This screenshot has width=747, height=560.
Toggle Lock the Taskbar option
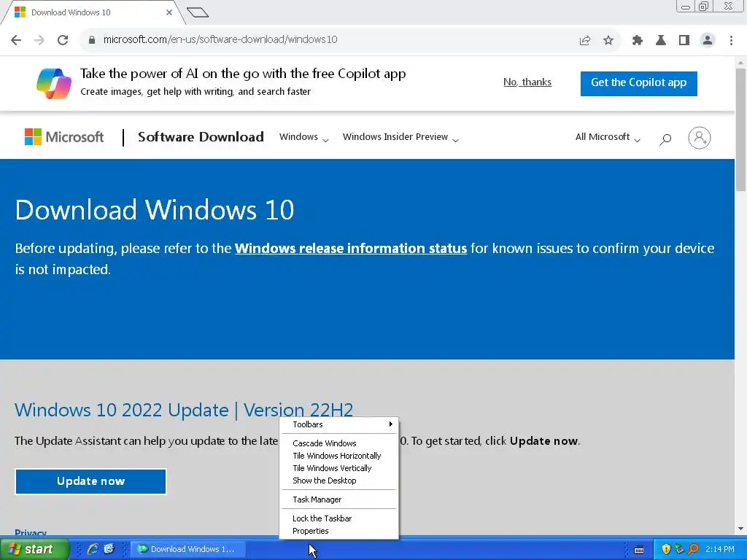(338, 518)
